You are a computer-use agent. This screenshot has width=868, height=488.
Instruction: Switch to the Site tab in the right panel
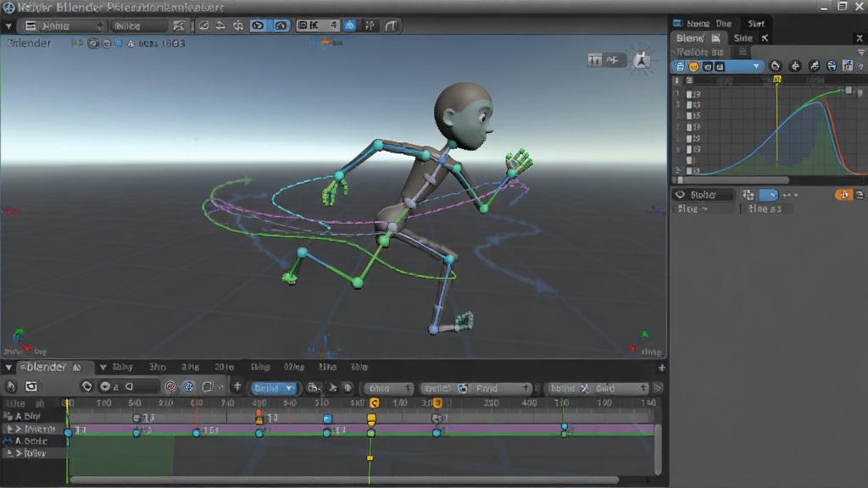click(743, 38)
